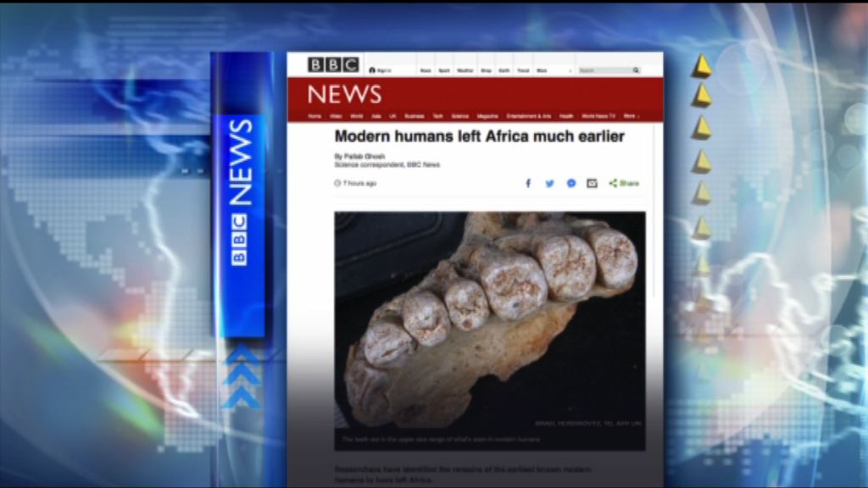This screenshot has width=868, height=488.
Task: Open the More dropdown in top BBC bar
Action: coord(542,70)
